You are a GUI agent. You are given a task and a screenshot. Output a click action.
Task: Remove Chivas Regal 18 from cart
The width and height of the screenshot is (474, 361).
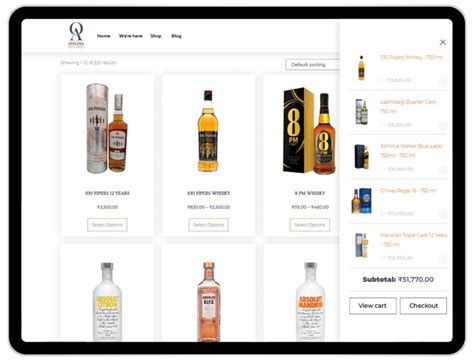[443, 214]
